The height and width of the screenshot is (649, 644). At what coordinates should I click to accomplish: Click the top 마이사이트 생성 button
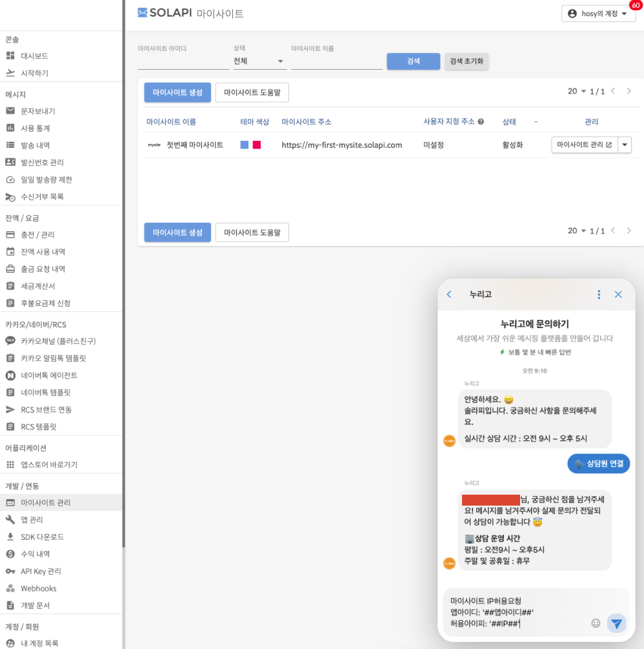click(x=177, y=92)
